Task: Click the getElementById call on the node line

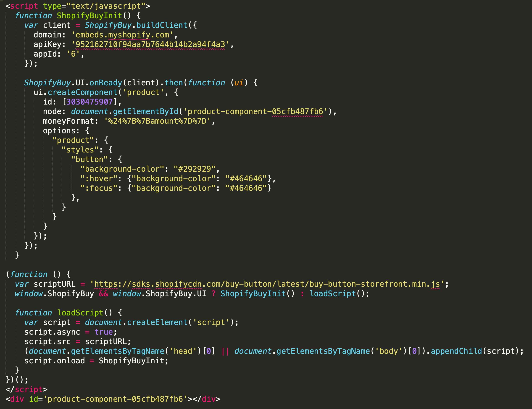Action: 146,112
